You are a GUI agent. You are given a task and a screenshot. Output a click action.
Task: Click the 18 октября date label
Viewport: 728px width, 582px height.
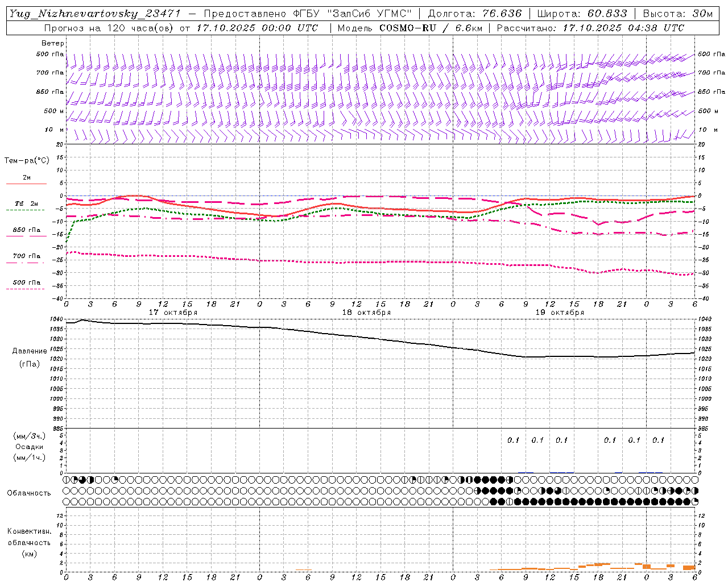click(367, 313)
